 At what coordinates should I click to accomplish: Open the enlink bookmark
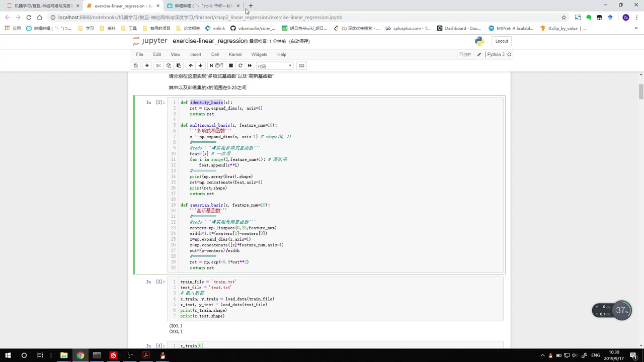tap(215, 29)
